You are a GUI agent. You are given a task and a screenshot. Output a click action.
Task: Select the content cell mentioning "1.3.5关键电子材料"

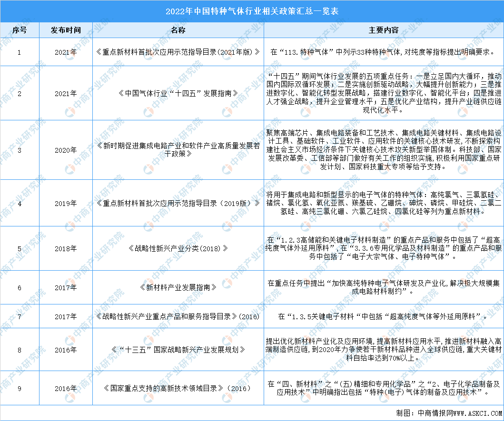[383, 316]
